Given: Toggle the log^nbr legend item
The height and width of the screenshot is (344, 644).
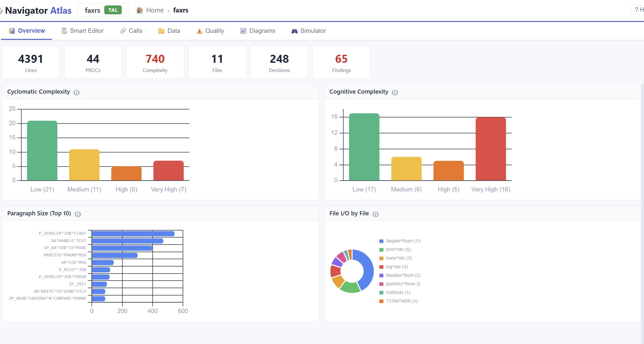Looking at the screenshot, I should (x=393, y=267).
